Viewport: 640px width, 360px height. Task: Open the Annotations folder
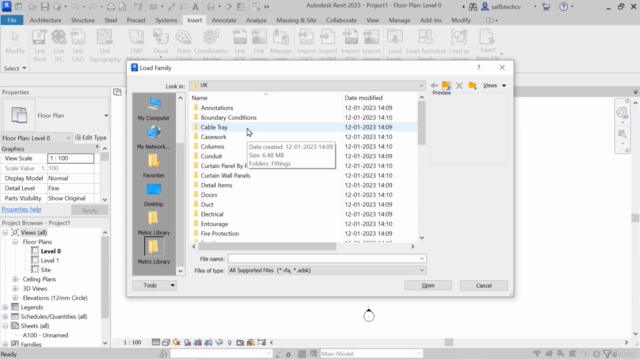(x=217, y=108)
